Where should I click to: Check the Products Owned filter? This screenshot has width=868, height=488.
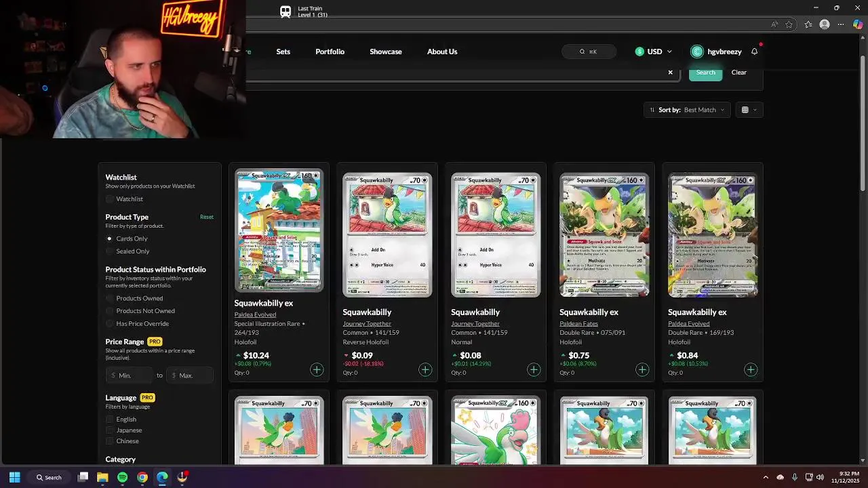tap(110, 298)
